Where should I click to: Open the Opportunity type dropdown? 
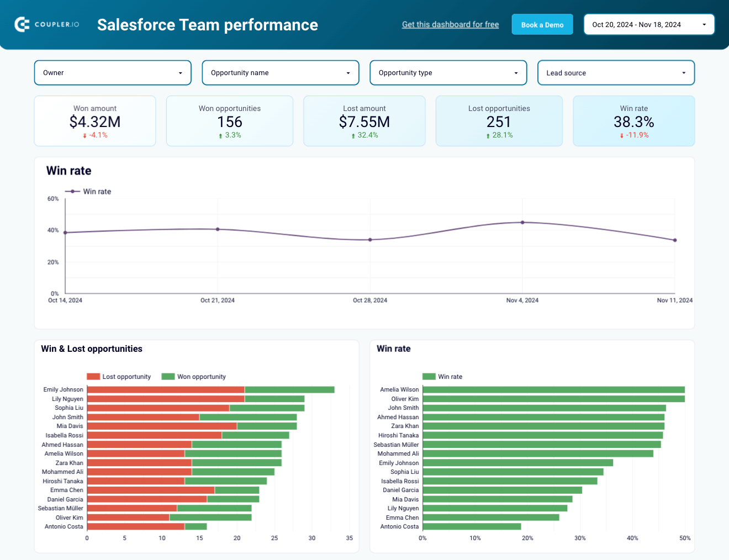coord(448,73)
